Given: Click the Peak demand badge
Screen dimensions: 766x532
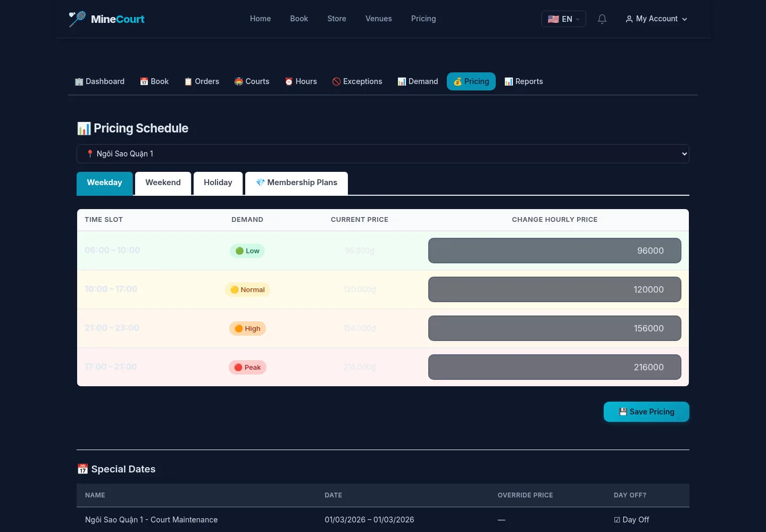Looking at the screenshot, I should [x=247, y=368].
